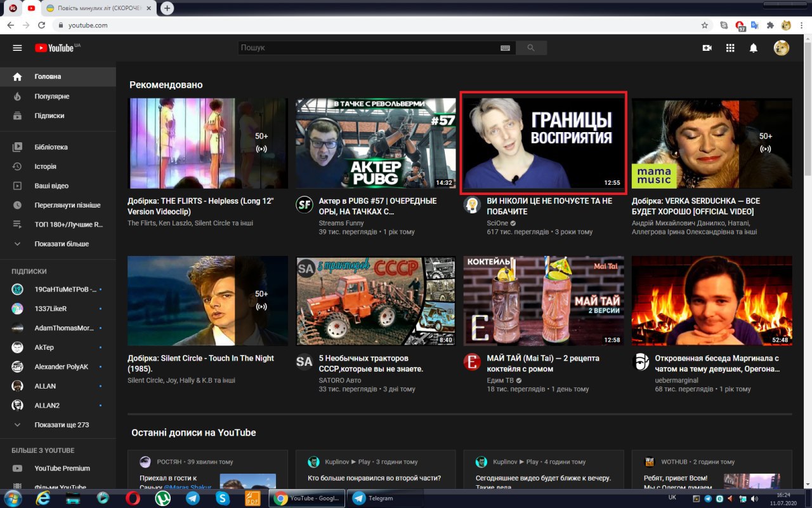The width and height of the screenshot is (812, 508).
Task: Bookmark this page with the star
Action: tap(704, 25)
